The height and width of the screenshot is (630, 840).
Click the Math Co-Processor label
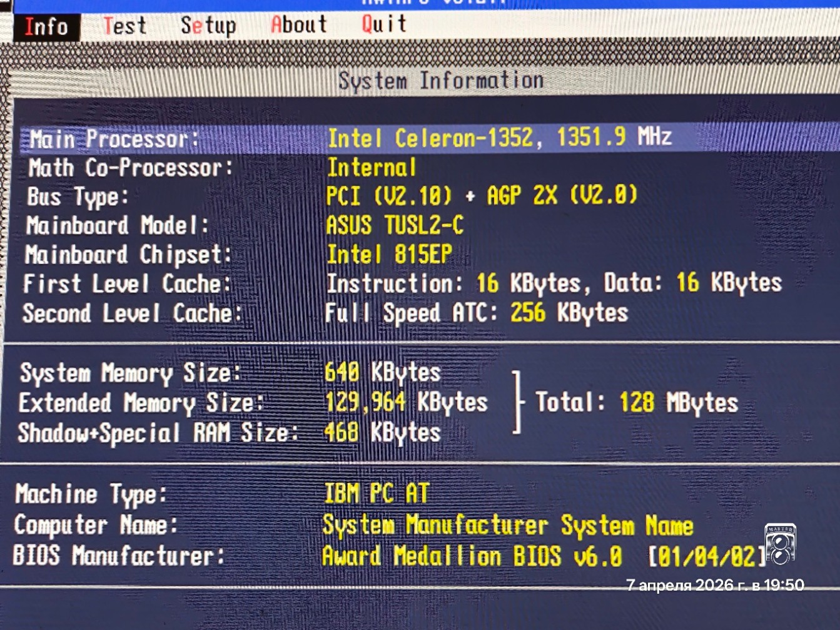pos(130,168)
